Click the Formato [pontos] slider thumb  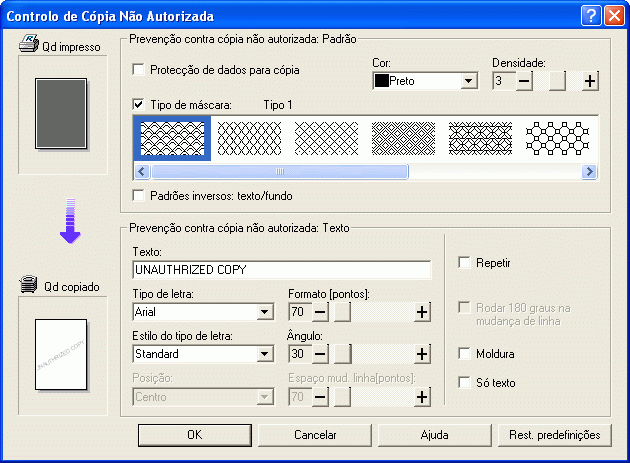click(342, 312)
